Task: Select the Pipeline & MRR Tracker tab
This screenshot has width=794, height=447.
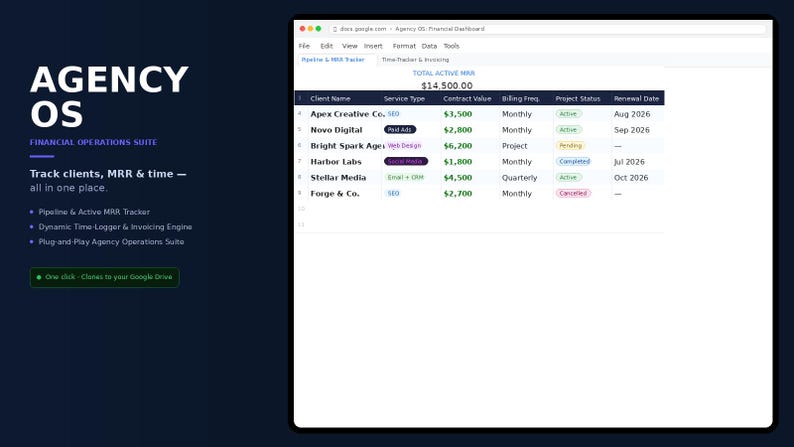Action: (333, 60)
